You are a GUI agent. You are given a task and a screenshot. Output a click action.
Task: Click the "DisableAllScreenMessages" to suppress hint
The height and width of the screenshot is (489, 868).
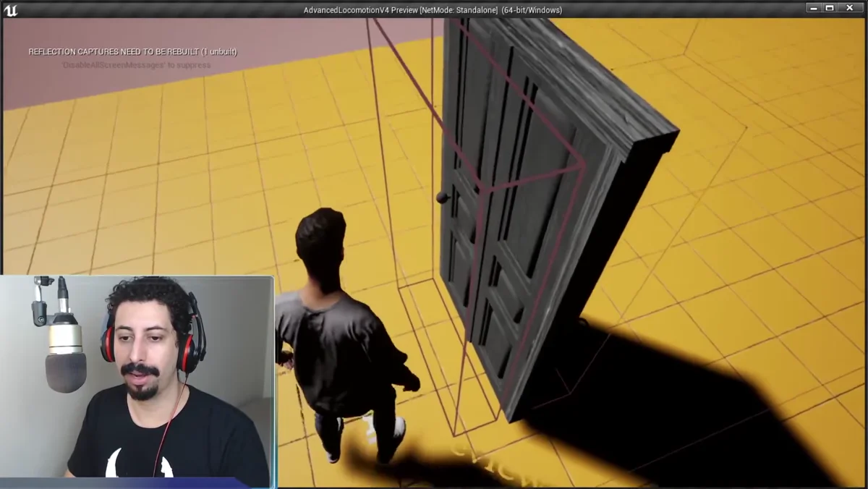tap(136, 65)
